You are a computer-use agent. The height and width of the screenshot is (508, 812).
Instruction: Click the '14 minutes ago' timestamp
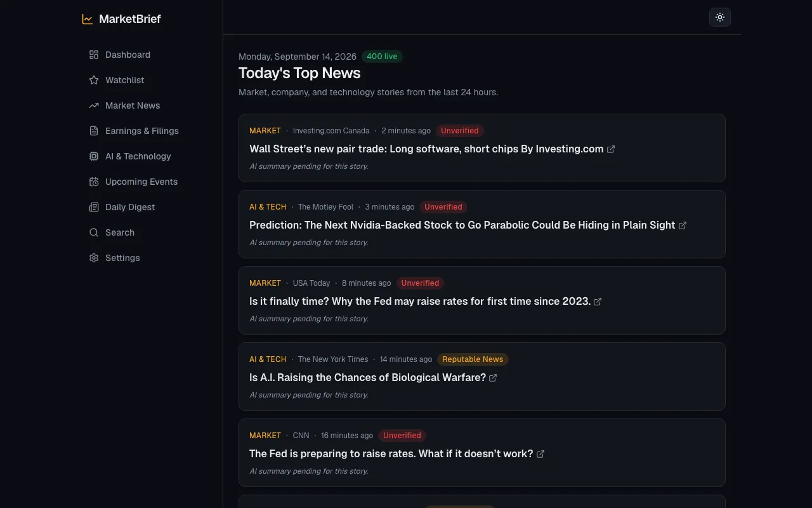[x=406, y=359]
